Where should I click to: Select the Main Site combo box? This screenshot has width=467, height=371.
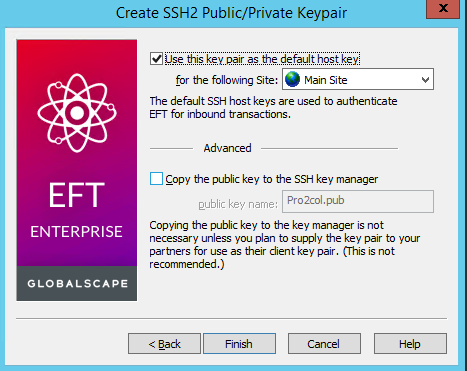pyautogui.click(x=358, y=79)
